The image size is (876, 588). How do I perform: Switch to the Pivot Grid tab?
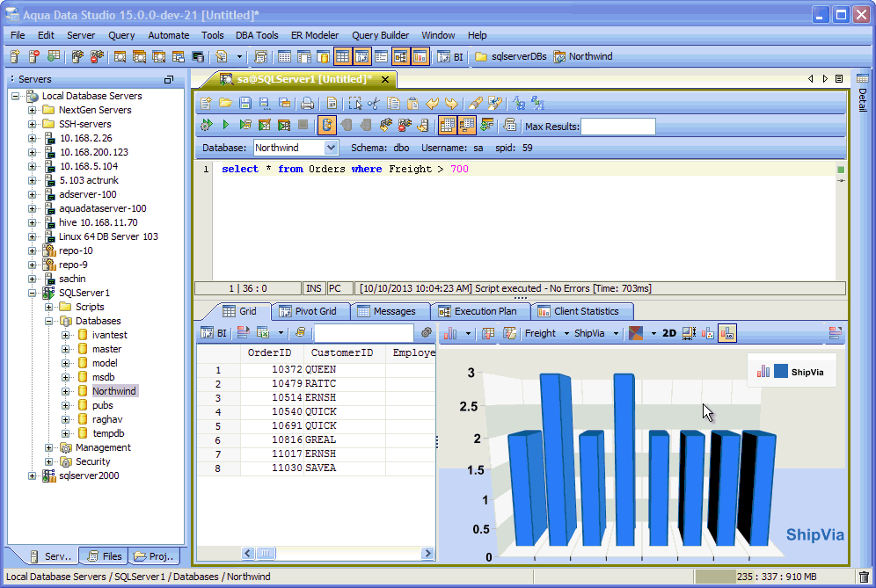pyautogui.click(x=310, y=312)
